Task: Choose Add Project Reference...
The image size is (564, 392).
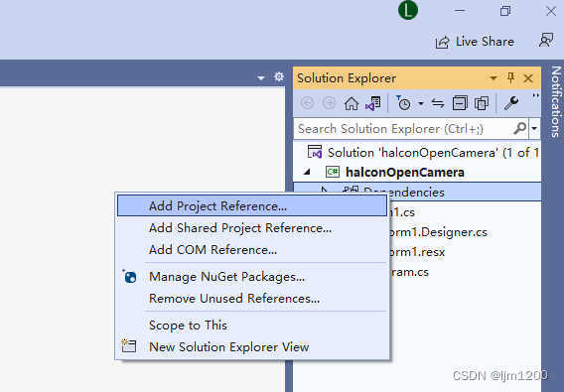Action: click(252, 206)
